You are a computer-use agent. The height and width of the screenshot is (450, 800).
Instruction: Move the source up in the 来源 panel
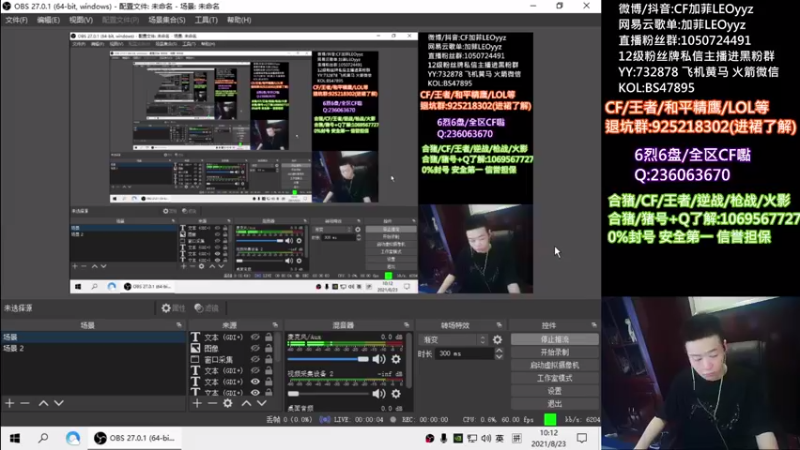click(x=246, y=403)
